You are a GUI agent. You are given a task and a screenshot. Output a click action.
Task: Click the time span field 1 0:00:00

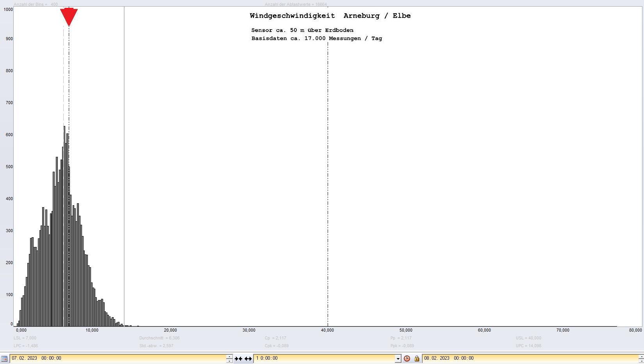[x=324, y=358]
